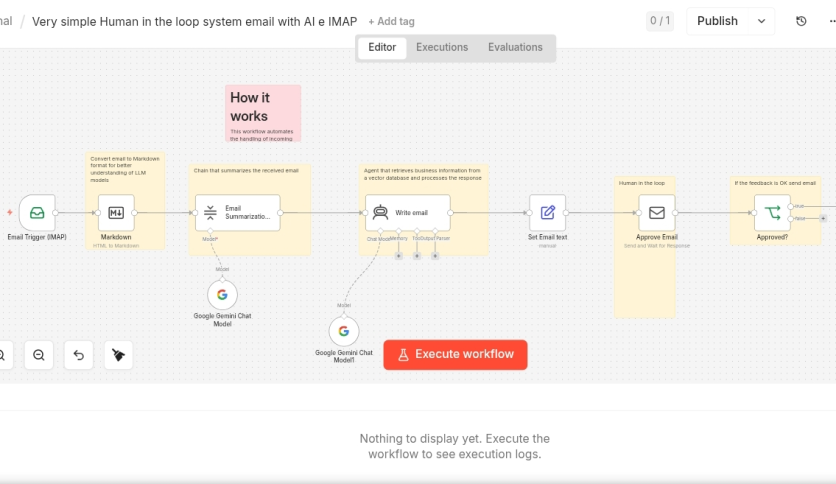Viewport: 836px width, 484px height.
Task: Open the Approve Email node
Action: pyautogui.click(x=657, y=213)
